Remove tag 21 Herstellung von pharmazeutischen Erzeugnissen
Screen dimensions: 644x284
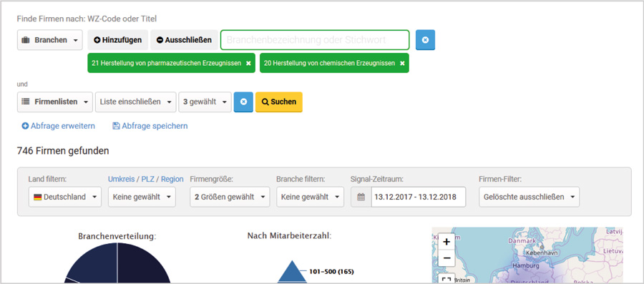[248, 63]
